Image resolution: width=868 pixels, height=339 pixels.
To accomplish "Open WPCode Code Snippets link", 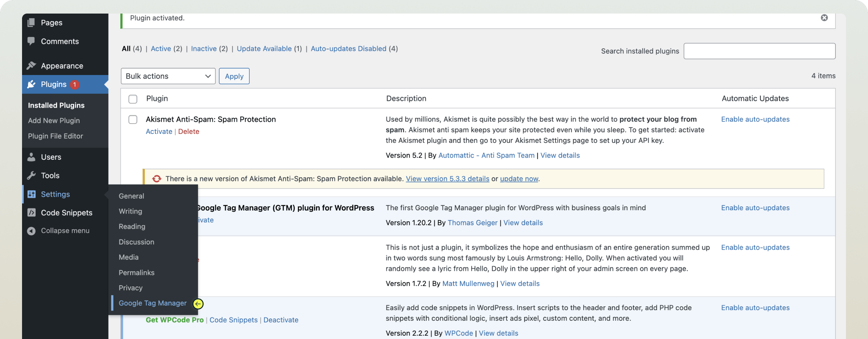I will [x=234, y=320].
